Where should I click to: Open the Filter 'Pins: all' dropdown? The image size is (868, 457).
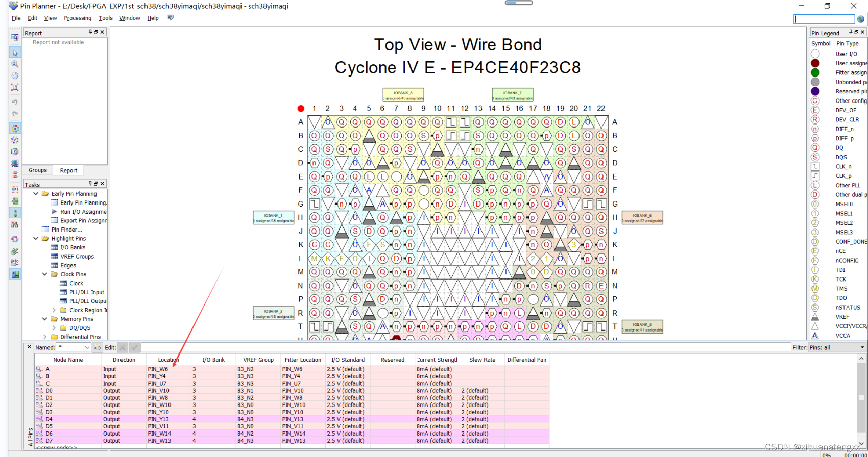pos(837,347)
